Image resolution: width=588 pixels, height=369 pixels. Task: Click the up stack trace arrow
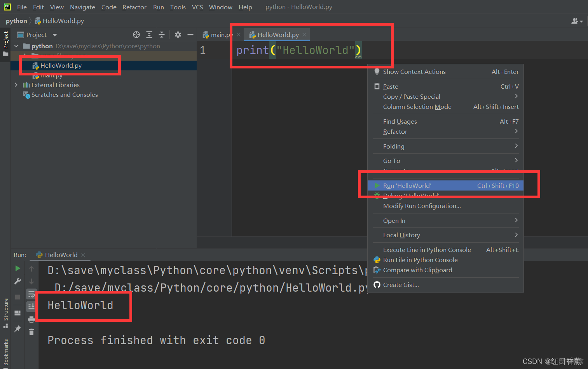pyautogui.click(x=31, y=268)
